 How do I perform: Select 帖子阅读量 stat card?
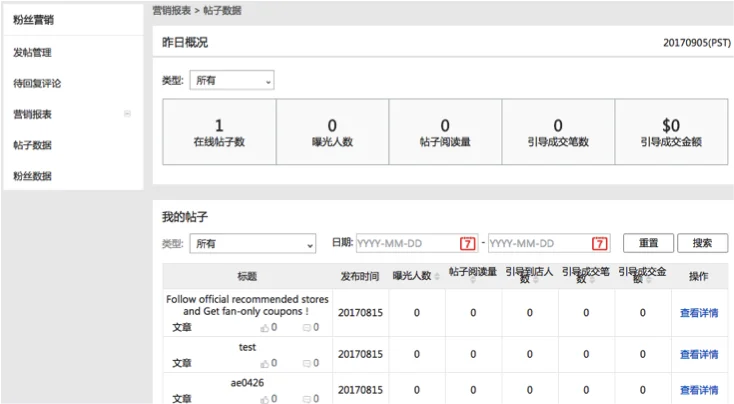(445, 132)
